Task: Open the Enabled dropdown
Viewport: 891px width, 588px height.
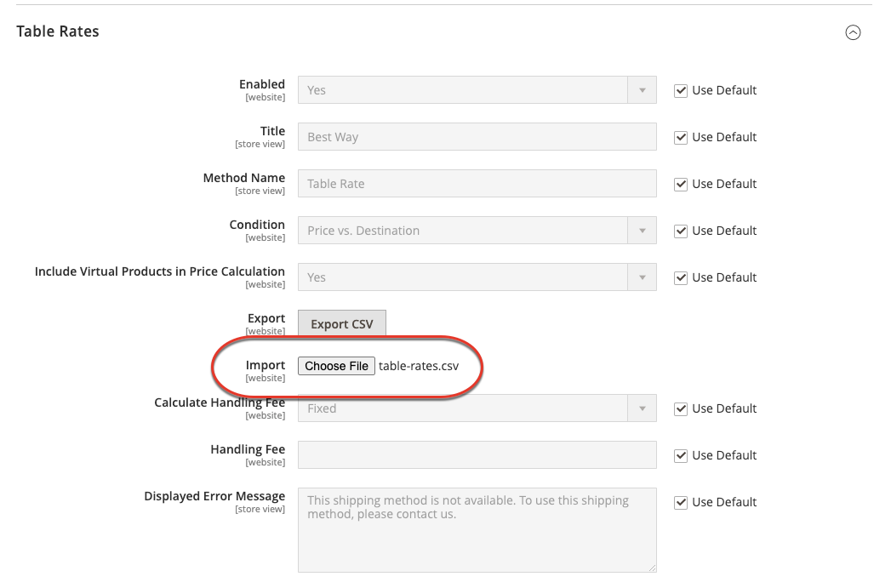Action: [477, 90]
